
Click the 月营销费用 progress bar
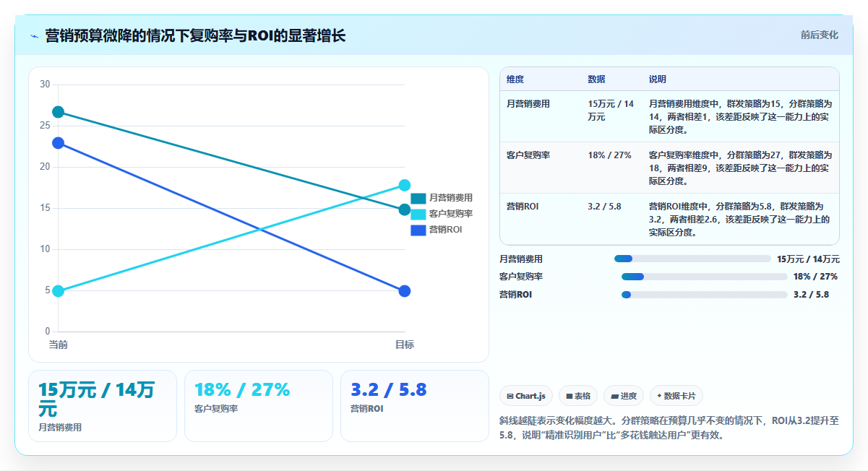692,259
